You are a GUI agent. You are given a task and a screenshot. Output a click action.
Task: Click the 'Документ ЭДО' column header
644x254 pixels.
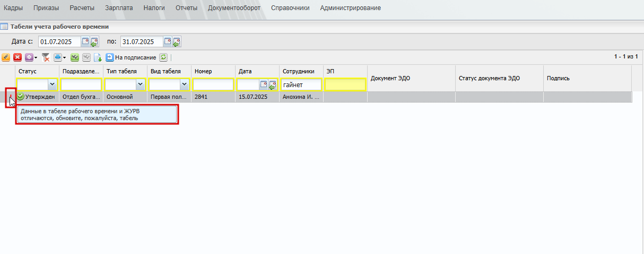[x=411, y=78]
